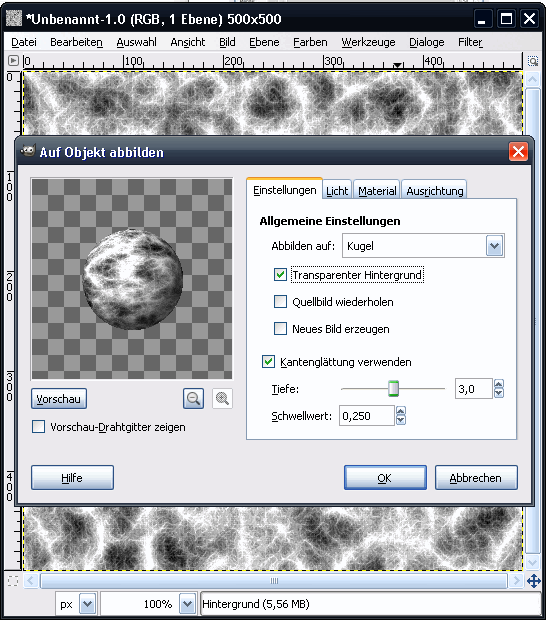Screen dimensions: 546x620
Task: Click the vertical scrollbar down arrow
Action: coord(533,562)
